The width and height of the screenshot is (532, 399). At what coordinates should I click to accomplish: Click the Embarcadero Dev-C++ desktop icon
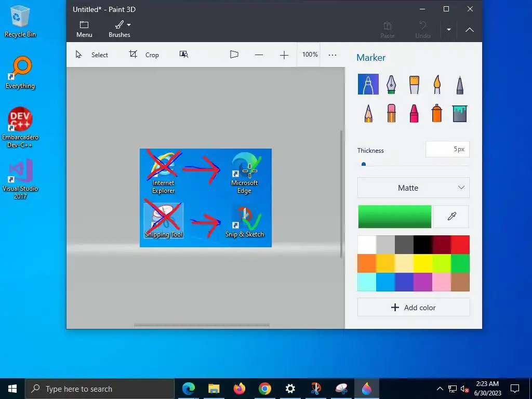(20, 128)
